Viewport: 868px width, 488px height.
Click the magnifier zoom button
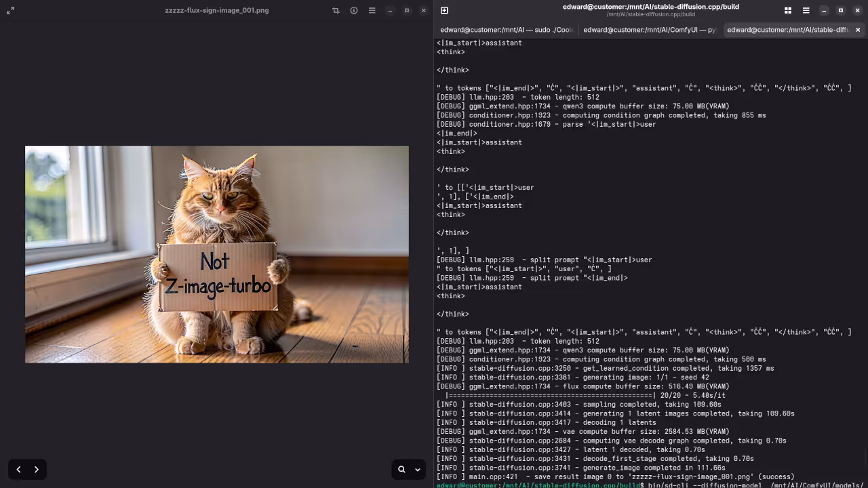(x=401, y=469)
